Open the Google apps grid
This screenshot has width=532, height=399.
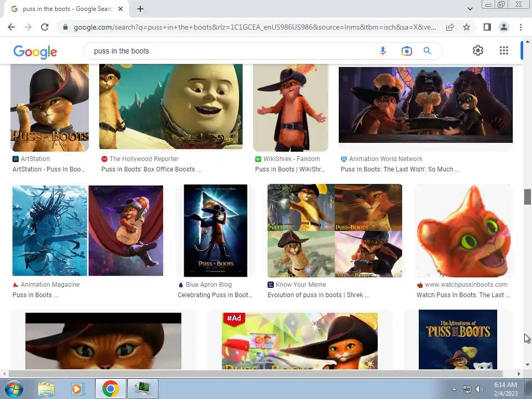tap(504, 50)
